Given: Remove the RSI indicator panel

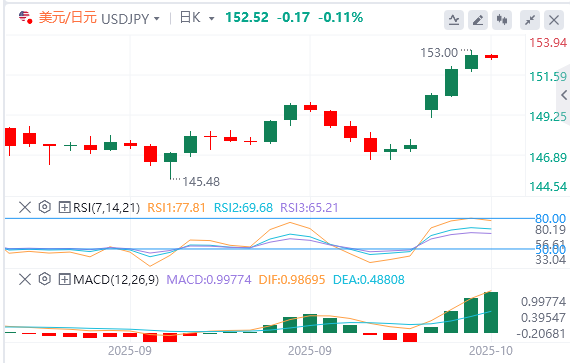Looking at the screenshot, I should point(25,207).
